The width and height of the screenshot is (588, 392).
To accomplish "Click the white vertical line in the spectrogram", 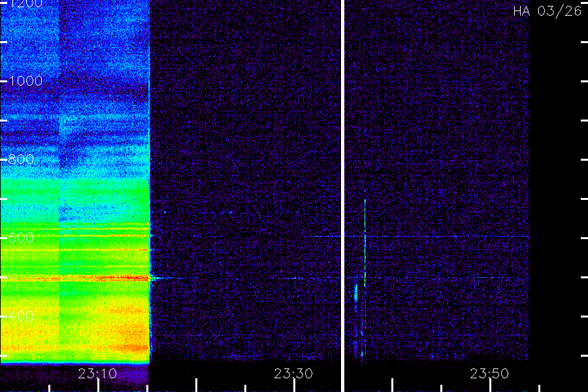I will click(342, 196).
